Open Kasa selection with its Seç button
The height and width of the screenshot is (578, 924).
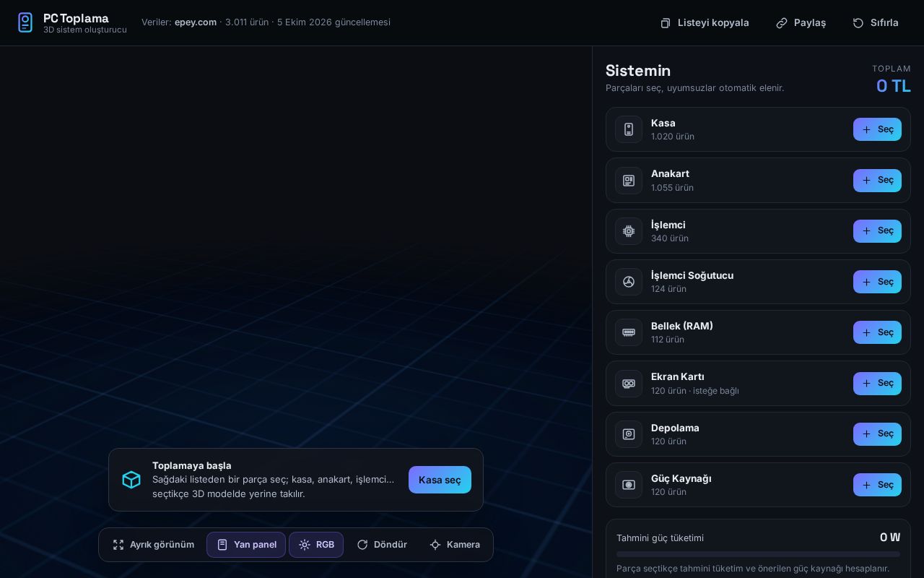(x=877, y=129)
